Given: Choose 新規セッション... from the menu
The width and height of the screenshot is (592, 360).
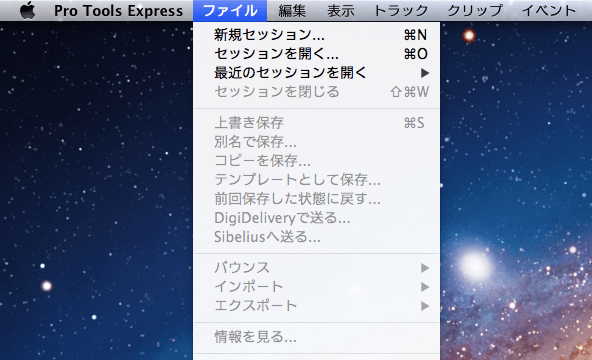Looking at the screenshot, I should (x=316, y=35).
